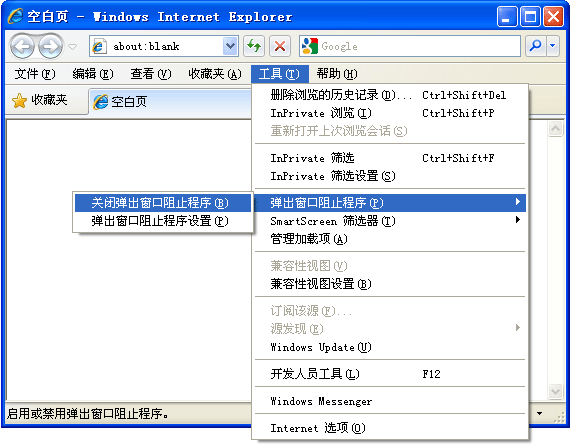Click the Forward navigation arrow button
The image size is (571, 447).
point(50,46)
